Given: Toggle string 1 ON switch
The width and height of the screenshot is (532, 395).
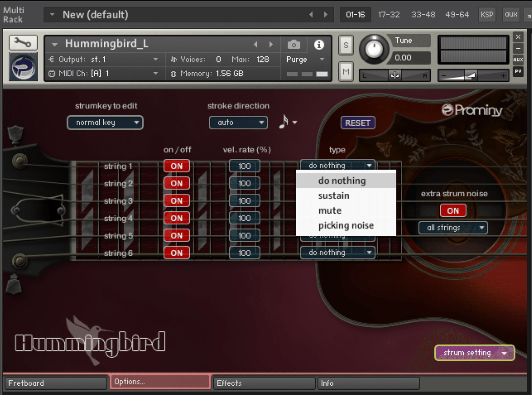Looking at the screenshot, I should pyautogui.click(x=176, y=166).
